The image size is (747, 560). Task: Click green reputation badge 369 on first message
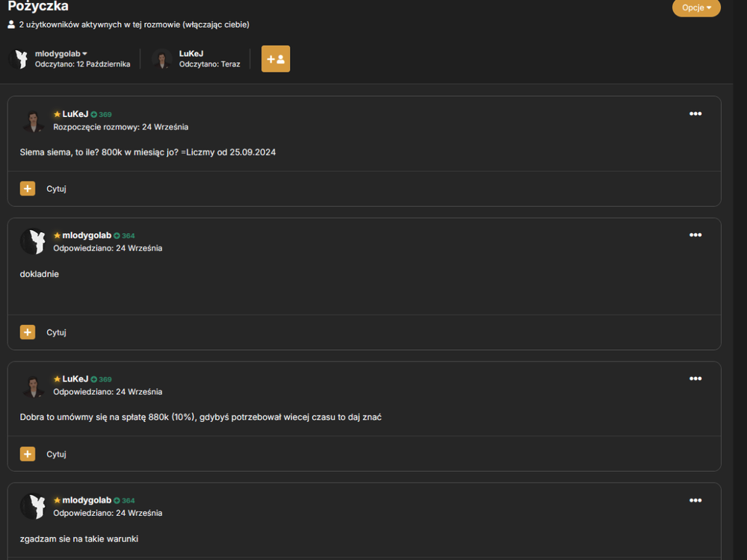[x=101, y=114]
